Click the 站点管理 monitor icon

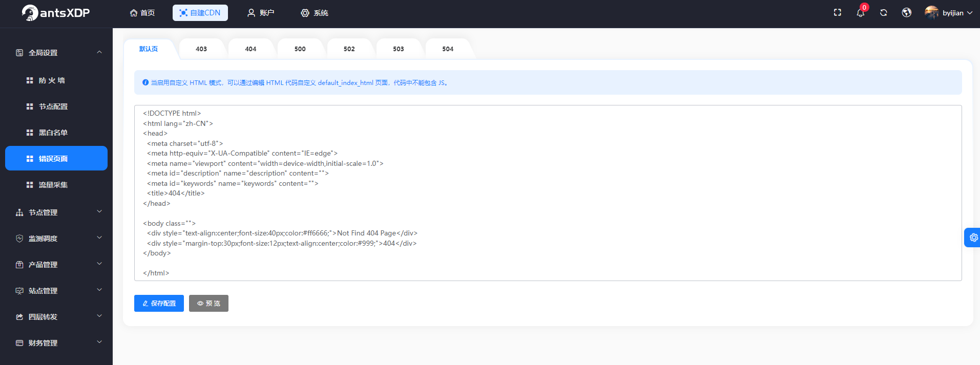19,291
